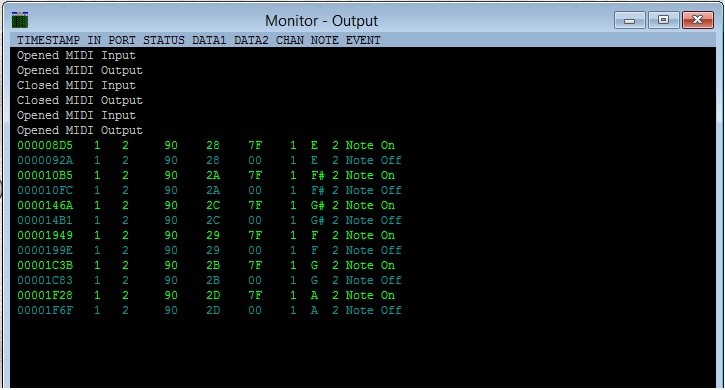Click timestamp 0000146A
This screenshot has height=390, width=725.
point(45,205)
